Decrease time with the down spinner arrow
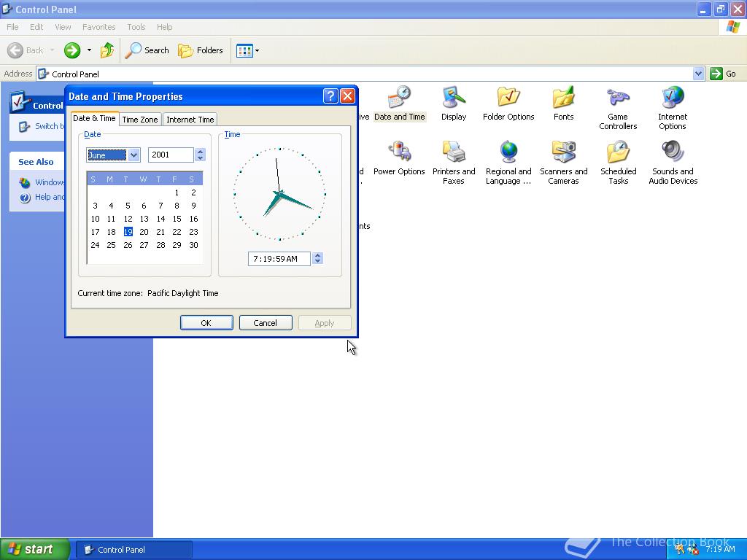 [318, 262]
